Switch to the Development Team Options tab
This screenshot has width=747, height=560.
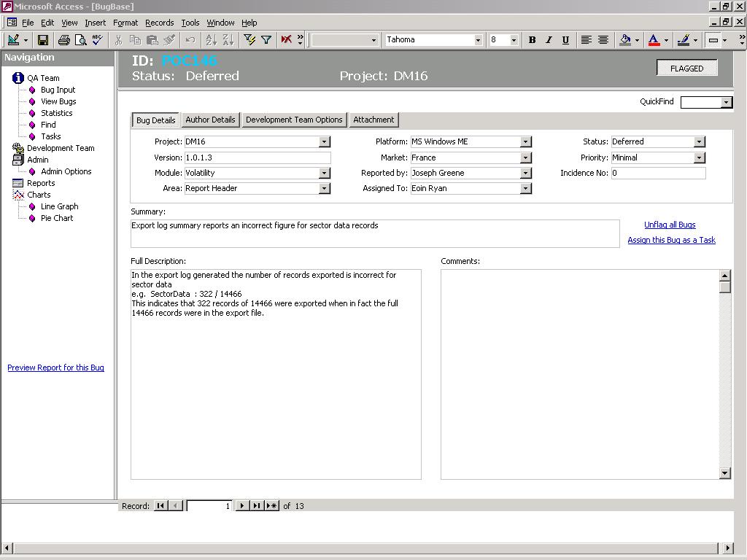[294, 120]
